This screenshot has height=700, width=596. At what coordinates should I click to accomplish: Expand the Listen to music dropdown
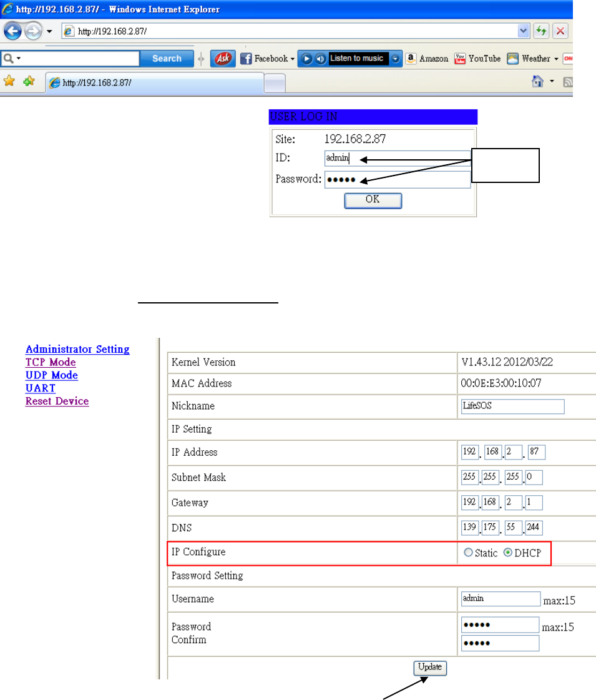[x=395, y=59]
